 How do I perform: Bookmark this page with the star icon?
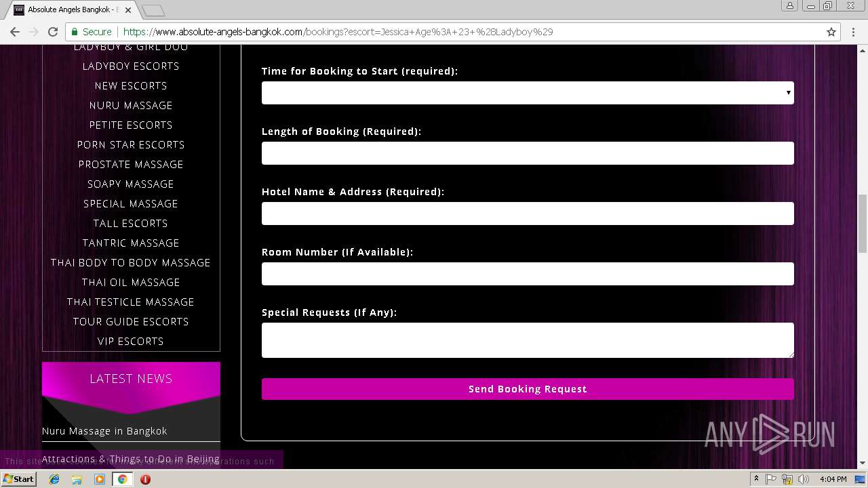[x=831, y=32]
